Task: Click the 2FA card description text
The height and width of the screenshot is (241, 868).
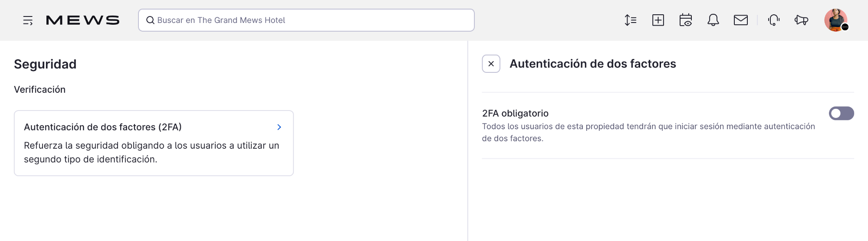Action: (x=151, y=152)
